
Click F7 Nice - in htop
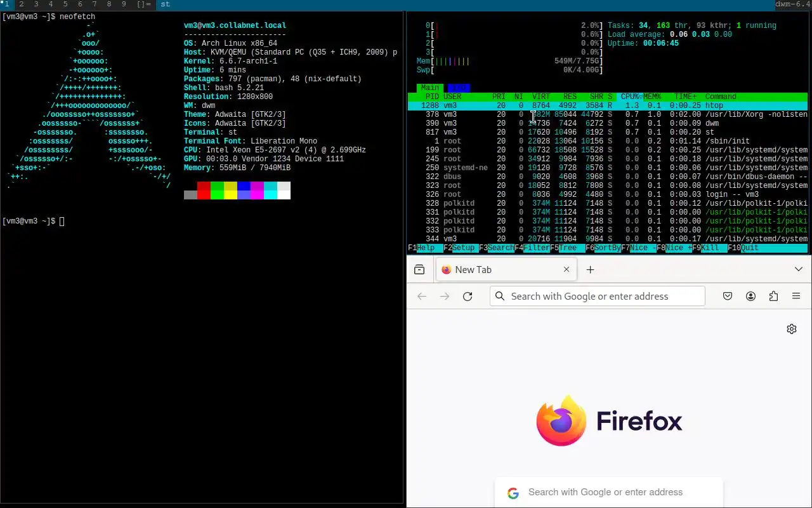[639, 248]
